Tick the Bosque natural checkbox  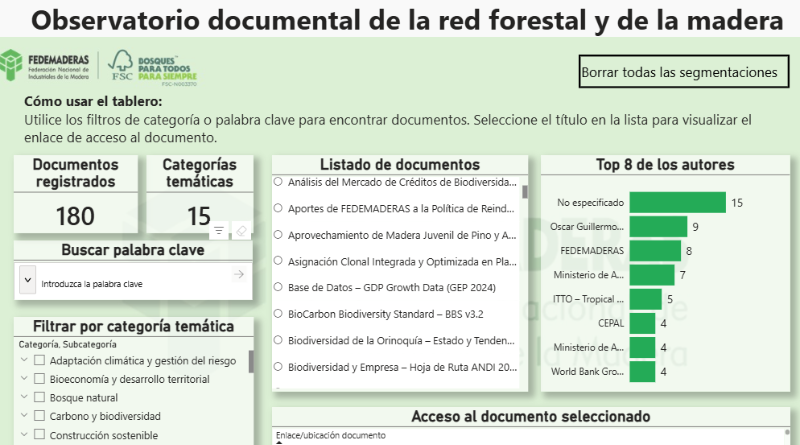coord(40,398)
